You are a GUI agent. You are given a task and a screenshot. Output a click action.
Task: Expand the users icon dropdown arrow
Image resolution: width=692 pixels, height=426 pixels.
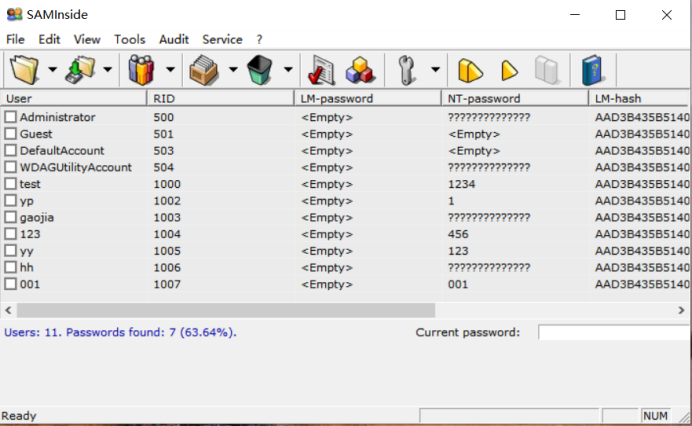tap(170, 69)
